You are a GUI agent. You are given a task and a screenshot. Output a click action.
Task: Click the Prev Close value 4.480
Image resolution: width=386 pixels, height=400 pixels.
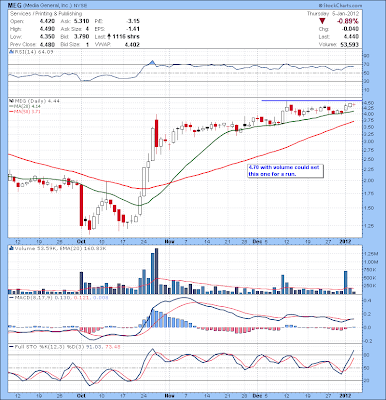48,44
